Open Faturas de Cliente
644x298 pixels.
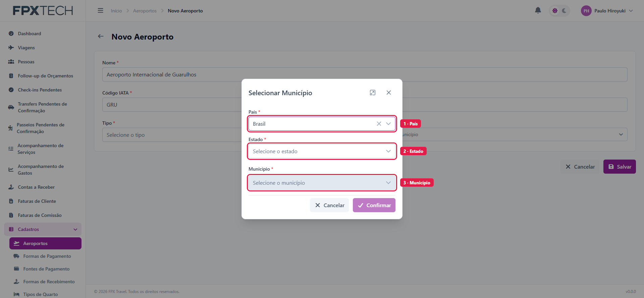43,201
